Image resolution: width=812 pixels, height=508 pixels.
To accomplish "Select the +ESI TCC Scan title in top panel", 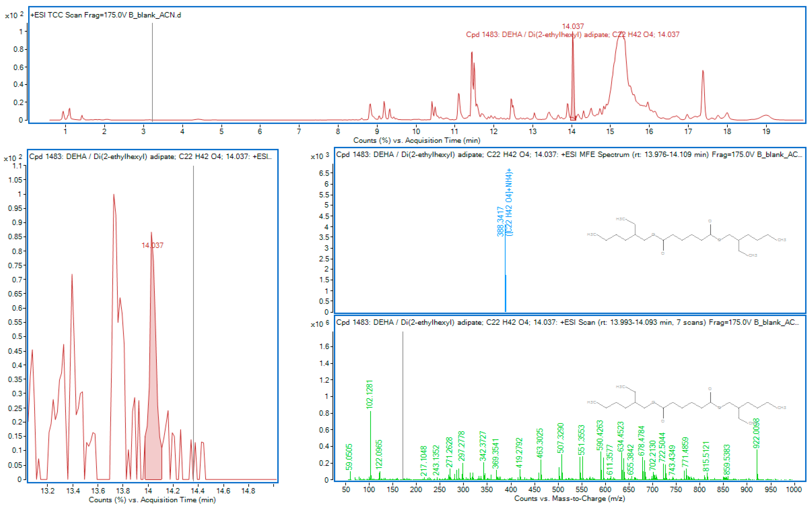I will pos(106,15).
